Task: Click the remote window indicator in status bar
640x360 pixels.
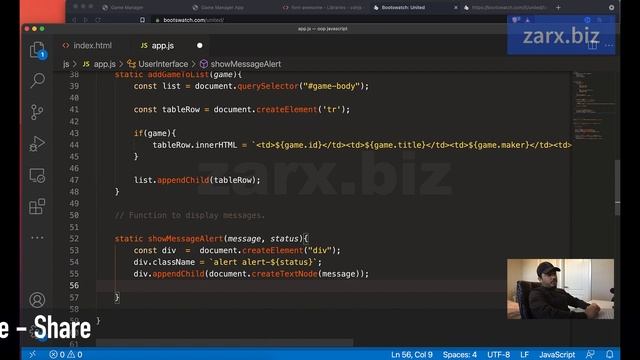Action: (32, 354)
